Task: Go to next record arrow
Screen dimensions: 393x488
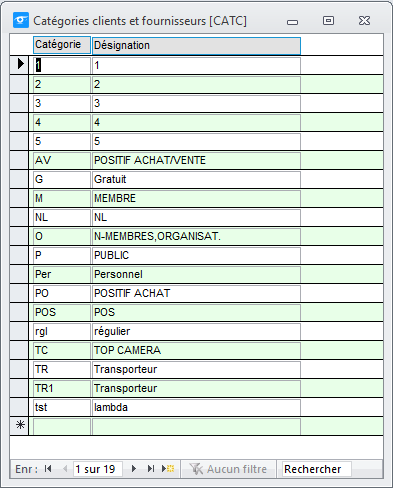Action: click(x=134, y=469)
